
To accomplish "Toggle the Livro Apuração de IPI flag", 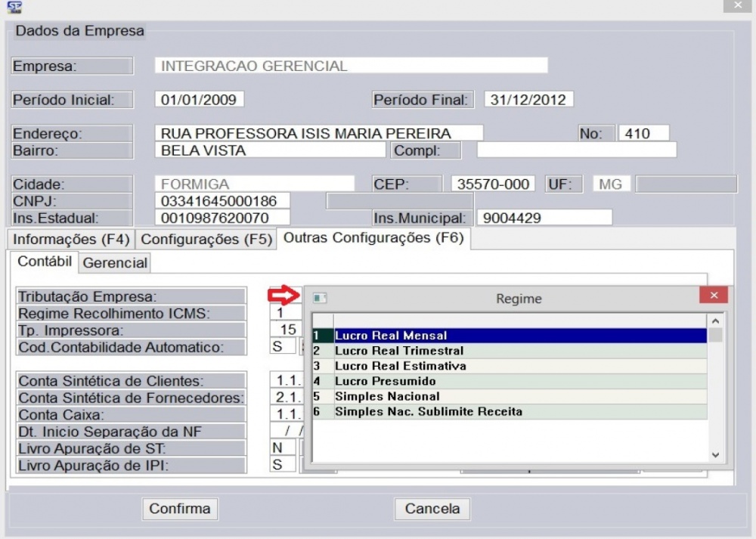I will click(282, 463).
